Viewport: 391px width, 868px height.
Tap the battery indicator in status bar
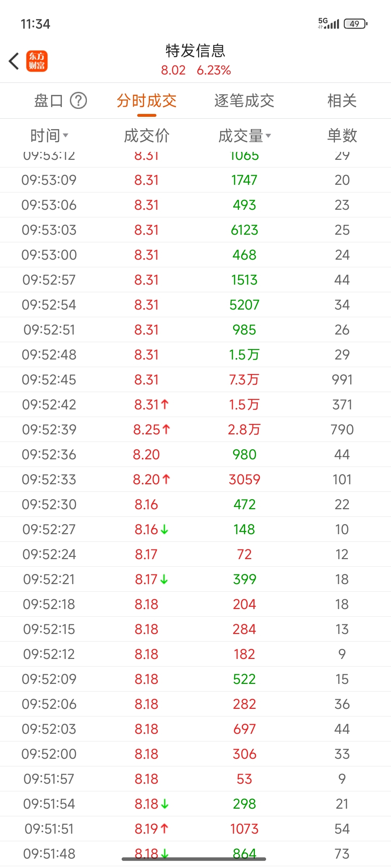pos(356,24)
